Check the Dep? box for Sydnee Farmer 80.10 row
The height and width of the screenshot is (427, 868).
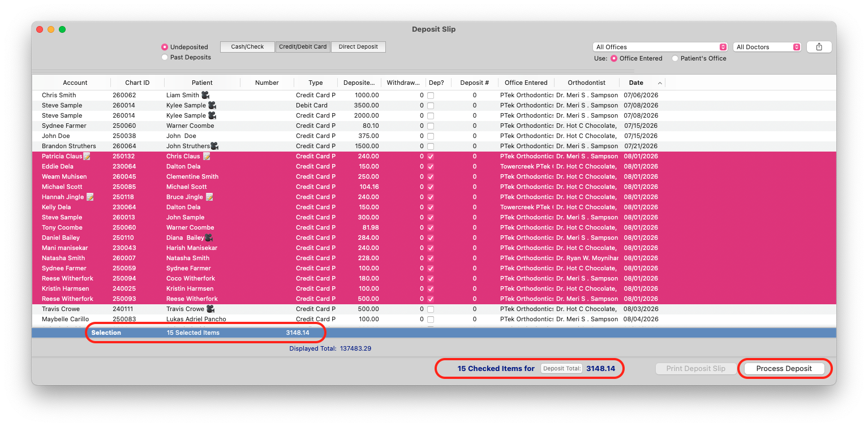(x=431, y=126)
